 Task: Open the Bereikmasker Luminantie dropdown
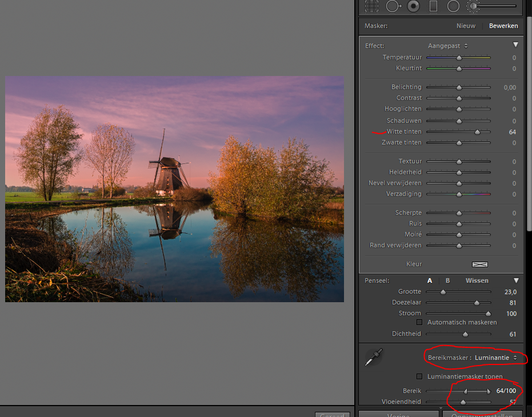495,358
